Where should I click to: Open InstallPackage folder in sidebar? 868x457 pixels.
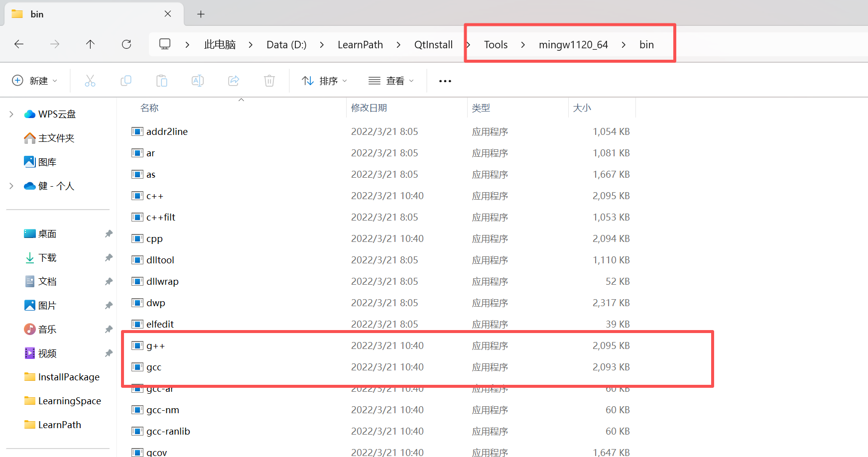(x=62, y=377)
